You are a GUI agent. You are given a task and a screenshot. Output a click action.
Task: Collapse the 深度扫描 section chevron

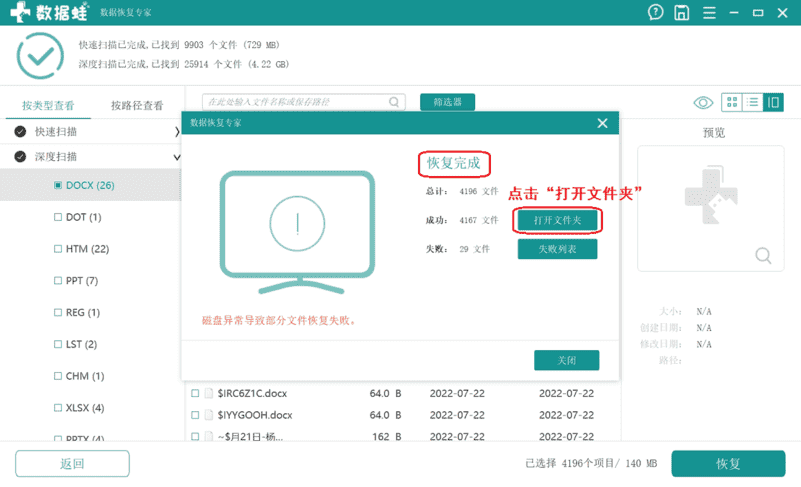pos(177,157)
